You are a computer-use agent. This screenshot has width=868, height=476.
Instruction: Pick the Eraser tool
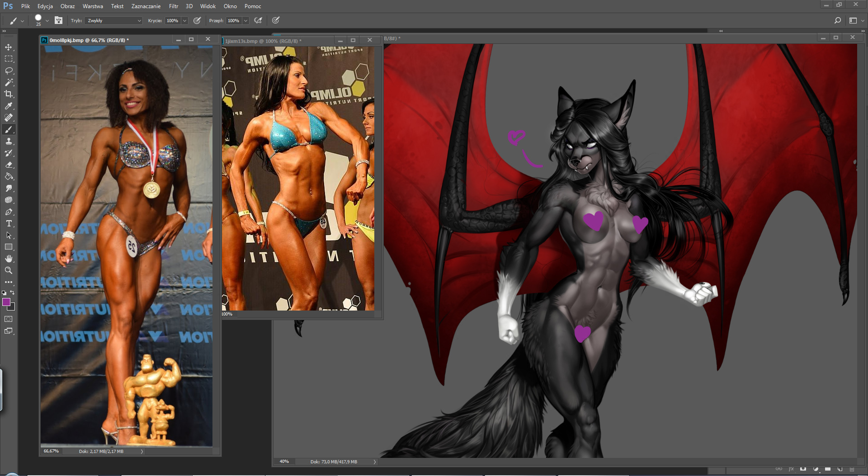click(x=9, y=165)
